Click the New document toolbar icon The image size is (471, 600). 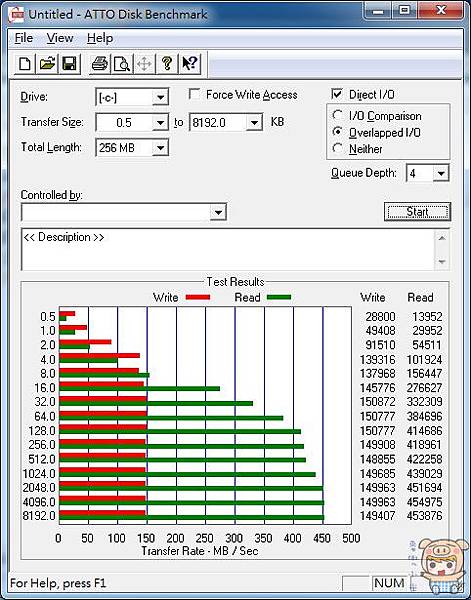25,64
